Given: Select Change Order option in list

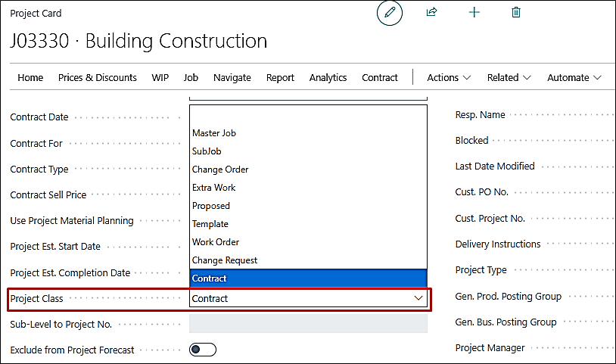Looking at the screenshot, I should (220, 170).
